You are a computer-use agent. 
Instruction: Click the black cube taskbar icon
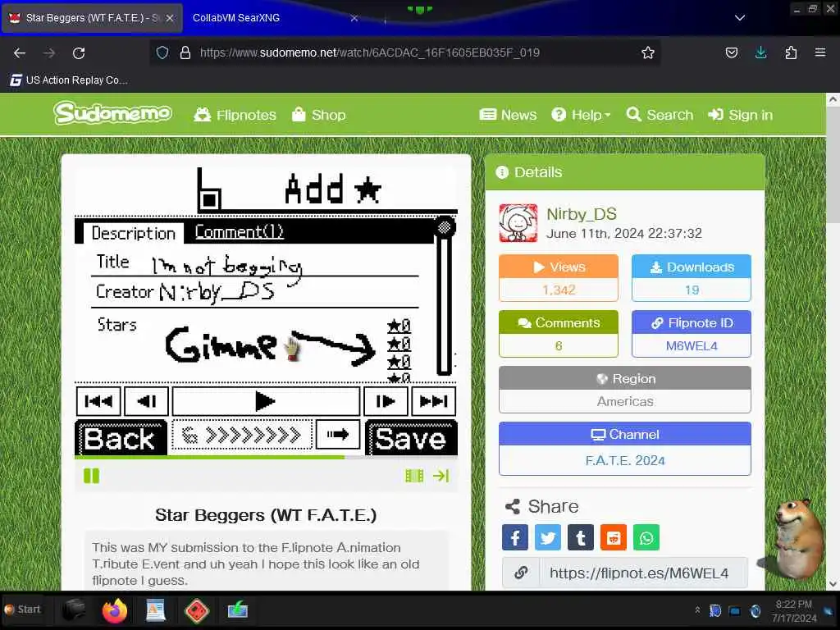tap(73, 610)
